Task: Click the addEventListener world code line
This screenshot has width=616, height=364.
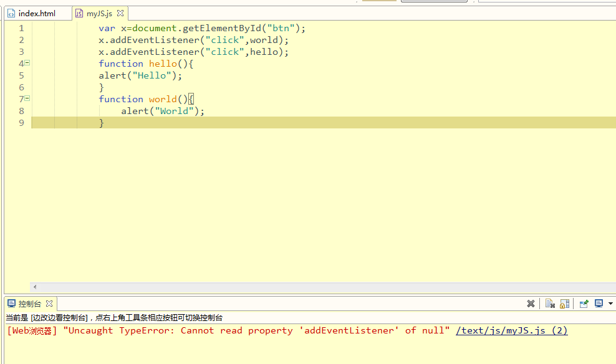Action: click(x=194, y=40)
